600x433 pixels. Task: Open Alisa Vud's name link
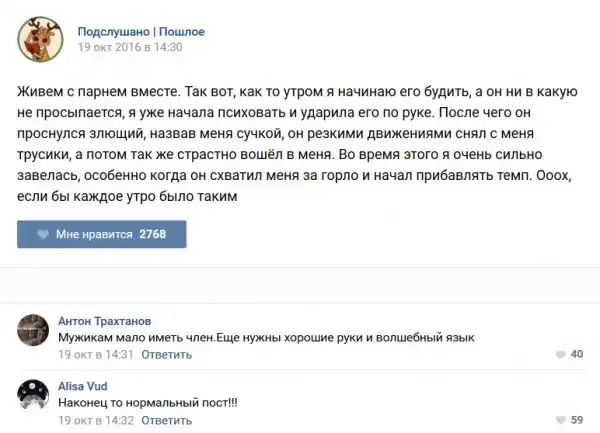[83, 386]
